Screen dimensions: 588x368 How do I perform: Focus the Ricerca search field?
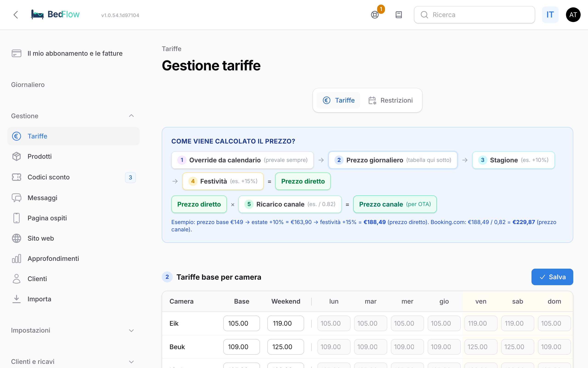tap(474, 15)
